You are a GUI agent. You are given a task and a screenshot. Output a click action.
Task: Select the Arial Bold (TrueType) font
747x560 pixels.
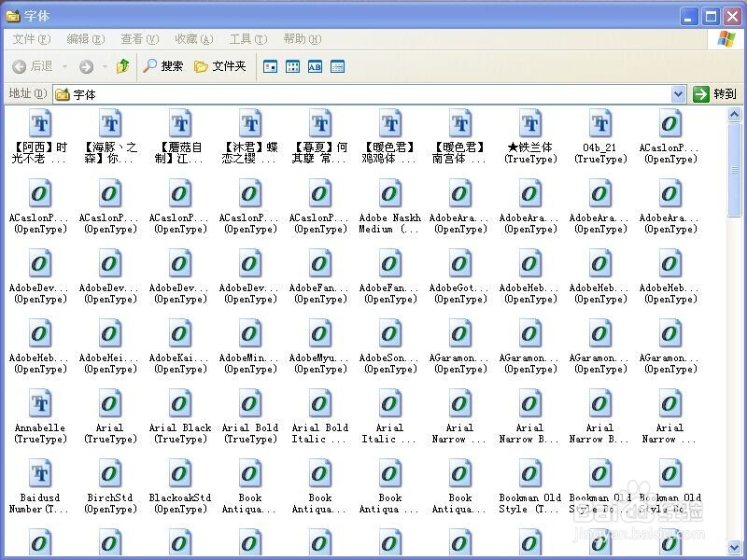tap(250, 416)
